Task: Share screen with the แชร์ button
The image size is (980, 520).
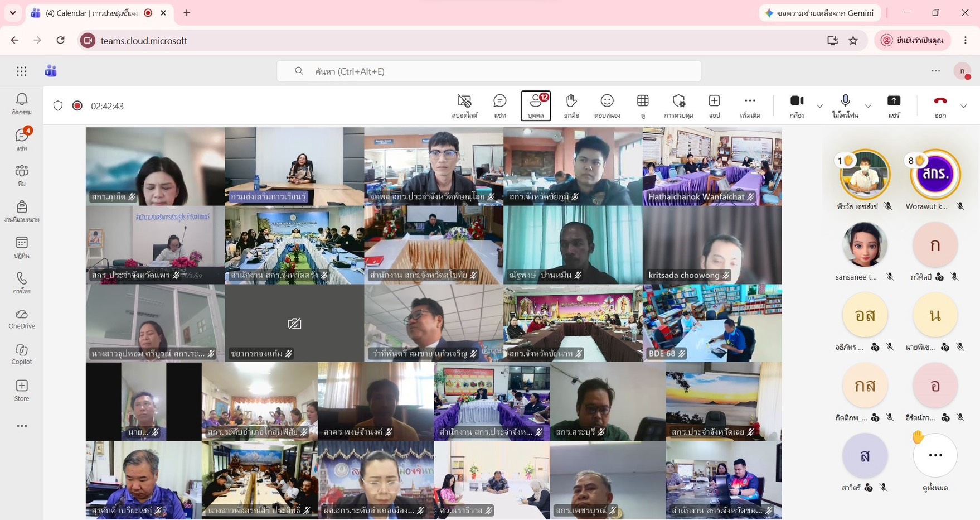Action: (894, 106)
